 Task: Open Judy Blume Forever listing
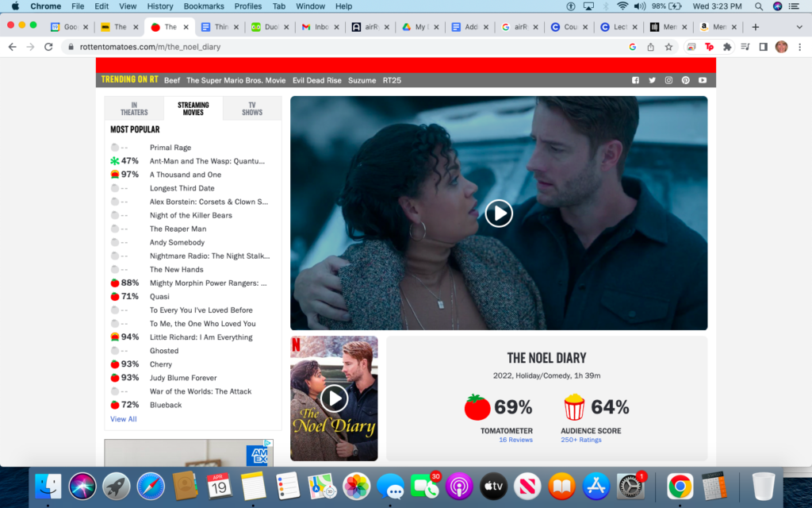click(x=183, y=378)
